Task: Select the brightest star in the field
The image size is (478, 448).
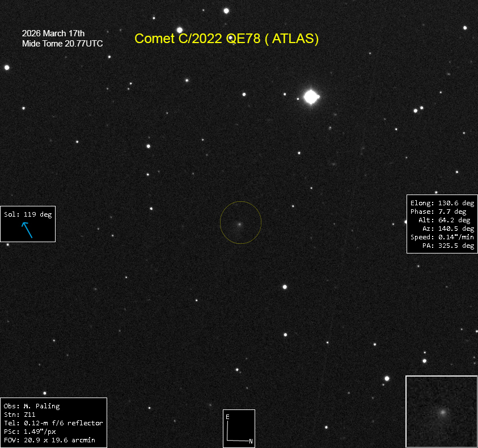Action: 311,97
